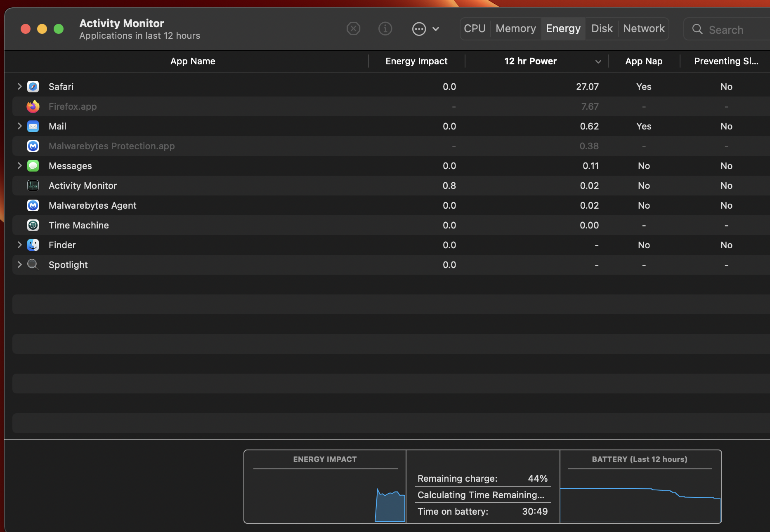Select the Malwarebytes Protection.app name text
This screenshot has width=770, height=532.
click(x=111, y=146)
